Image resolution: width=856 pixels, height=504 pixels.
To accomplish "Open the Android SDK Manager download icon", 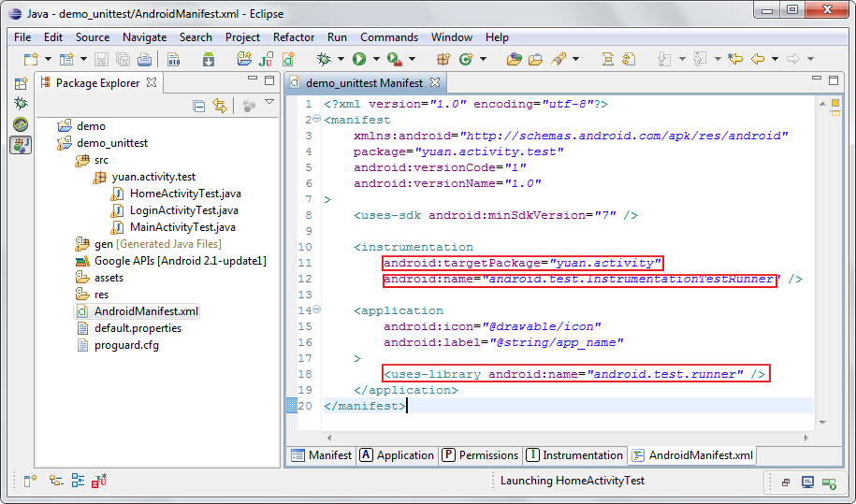I will [x=209, y=59].
